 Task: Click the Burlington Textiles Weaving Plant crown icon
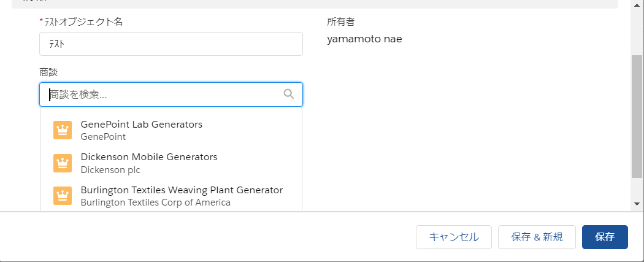(63, 196)
